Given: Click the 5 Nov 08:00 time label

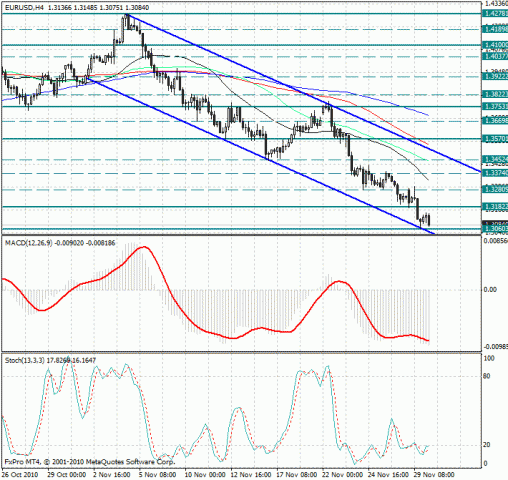Looking at the screenshot, I should click(157, 475).
